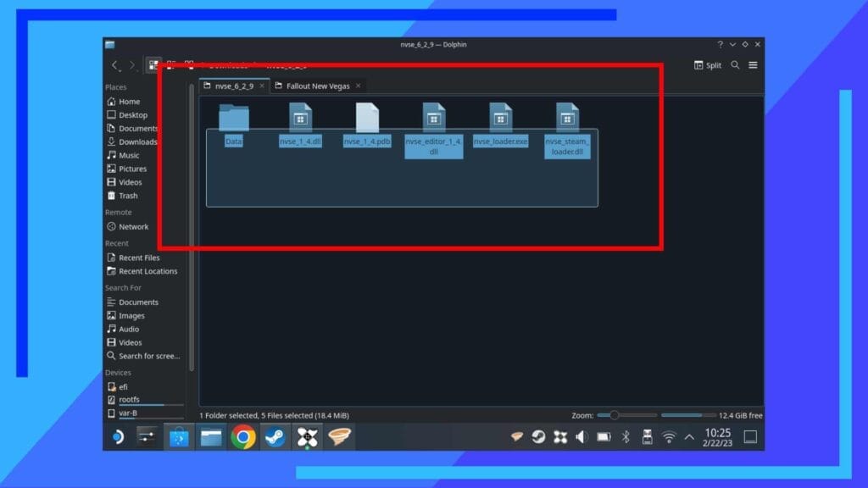Open the search magnifier in Dolphin
The image size is (868, 488).
pyautogui.click(x=735, y=64)
